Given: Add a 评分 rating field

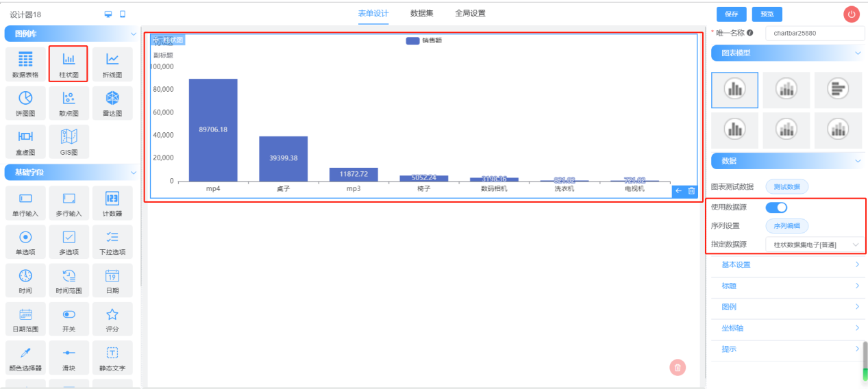Looking at the screenshot, I should click(112, 320).
